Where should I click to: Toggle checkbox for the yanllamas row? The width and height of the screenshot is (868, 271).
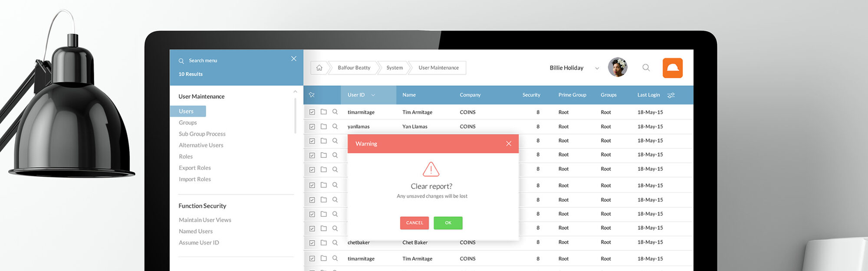click(x=312, y=127)
